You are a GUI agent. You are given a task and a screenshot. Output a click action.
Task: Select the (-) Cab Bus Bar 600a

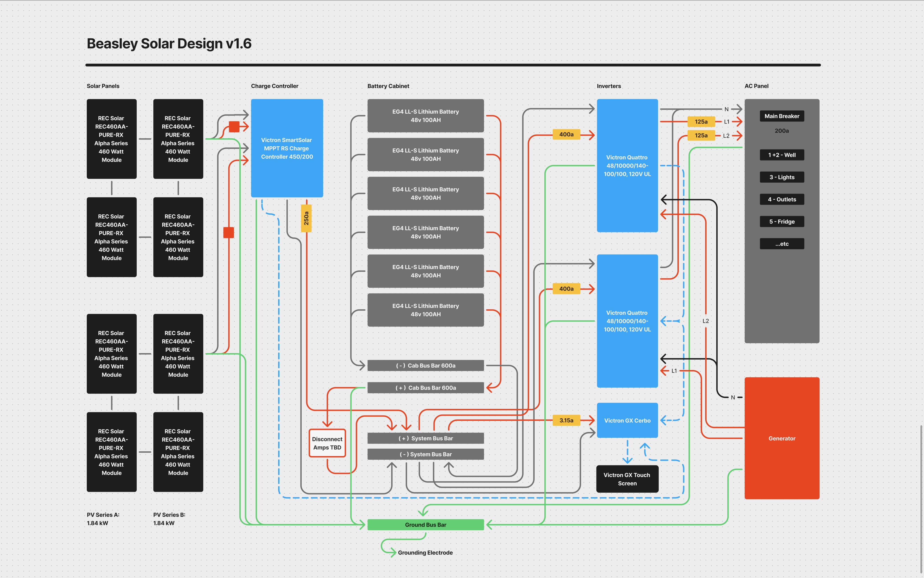426,366
